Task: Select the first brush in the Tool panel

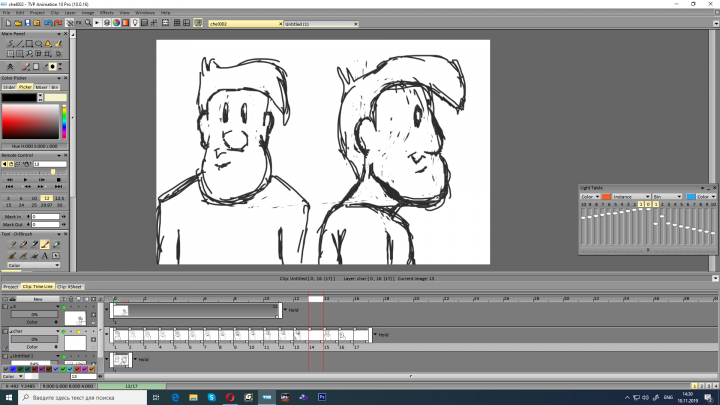Action: (x=12, y=245)
